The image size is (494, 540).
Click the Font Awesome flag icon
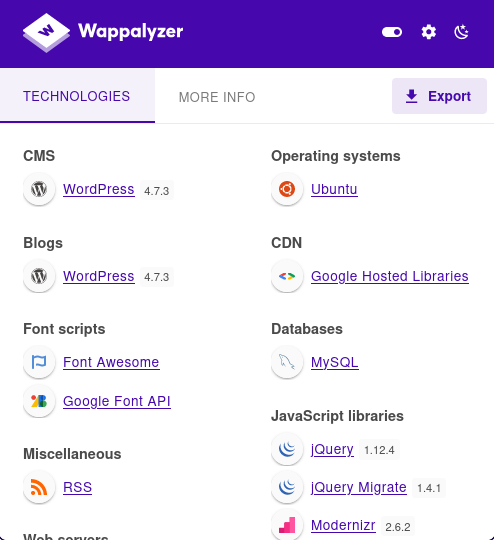[x=39, y=362]
